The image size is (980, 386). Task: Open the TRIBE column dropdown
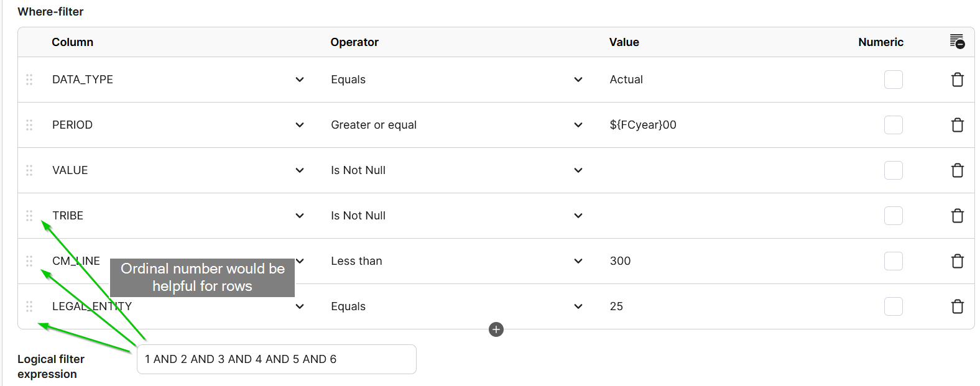click(178, 216)
